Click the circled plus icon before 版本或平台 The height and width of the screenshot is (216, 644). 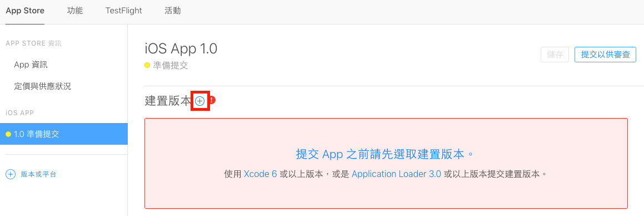click(11, 174)
